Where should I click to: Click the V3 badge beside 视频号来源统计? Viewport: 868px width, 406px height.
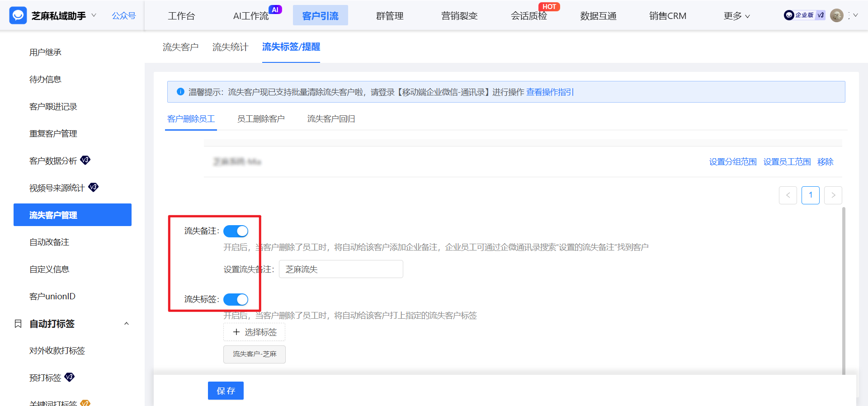[93, 187]
